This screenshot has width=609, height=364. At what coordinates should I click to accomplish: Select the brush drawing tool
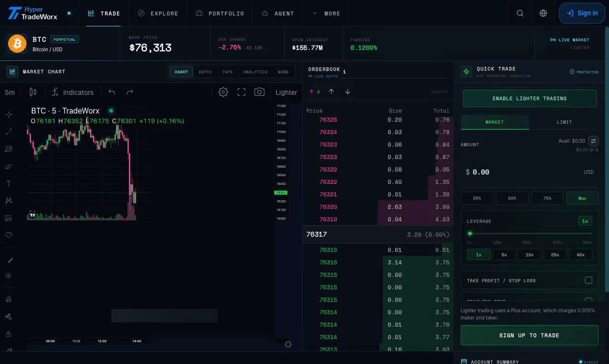click(9, 166)
